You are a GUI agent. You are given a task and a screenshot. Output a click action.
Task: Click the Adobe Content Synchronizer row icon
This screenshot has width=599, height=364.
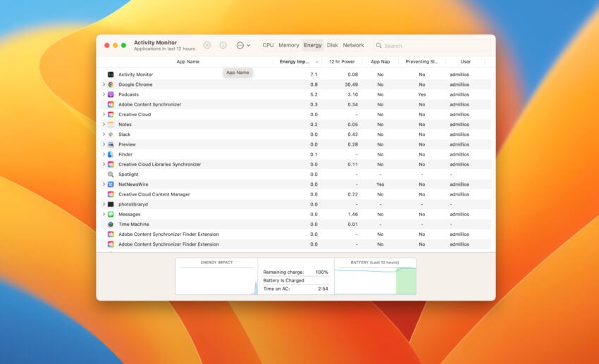coord(111,104)
